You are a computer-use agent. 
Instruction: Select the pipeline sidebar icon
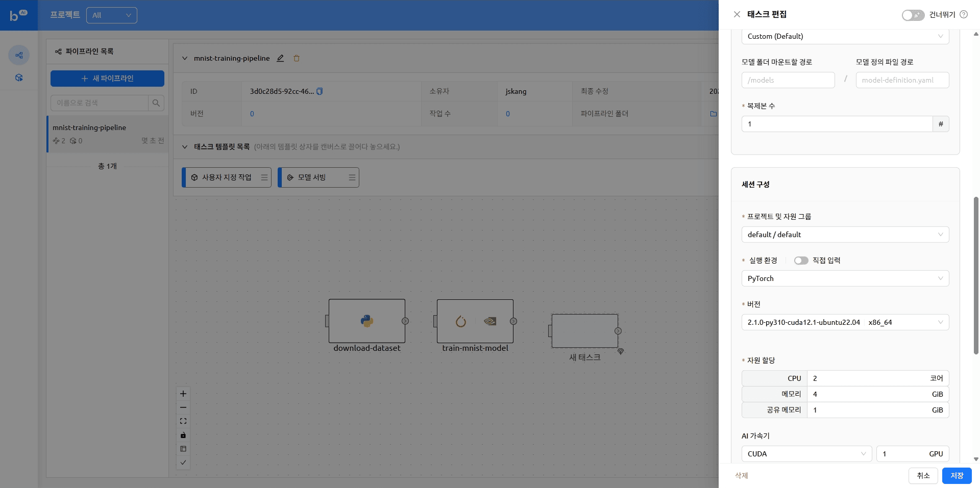19,55
